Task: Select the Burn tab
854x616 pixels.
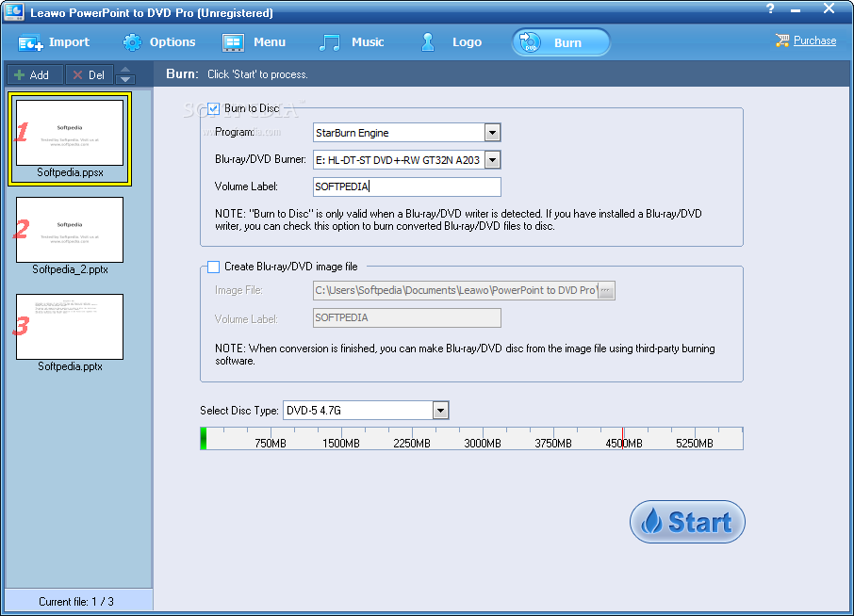Action: coord(561,42)
